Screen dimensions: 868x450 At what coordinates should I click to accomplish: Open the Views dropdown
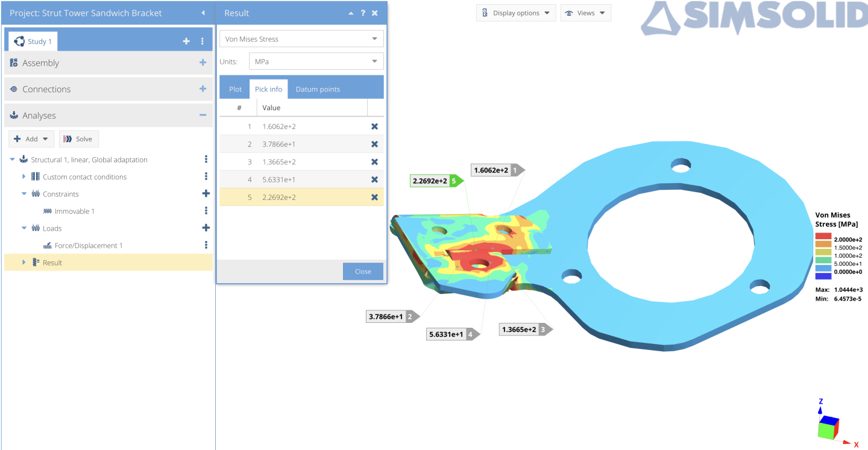(586, 13)
